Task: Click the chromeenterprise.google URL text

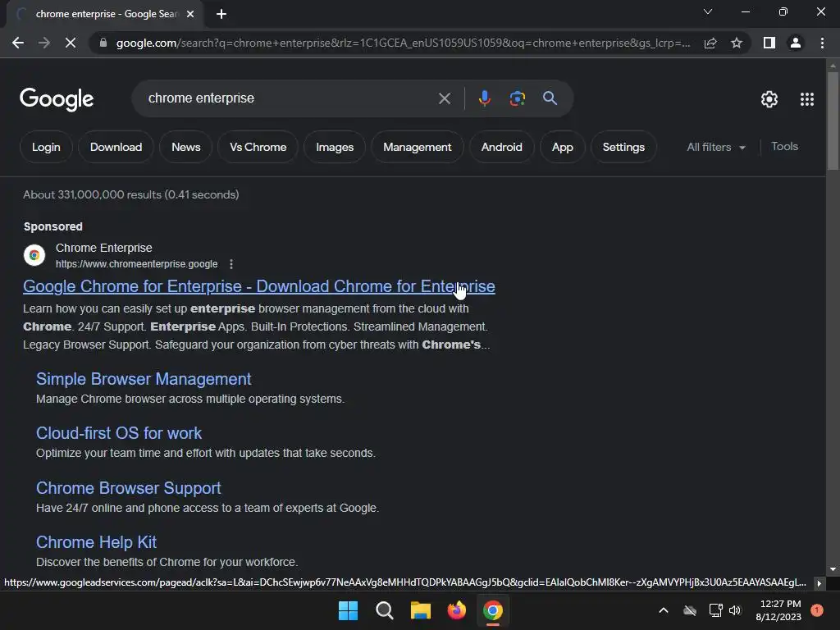Action: [137, 264]
